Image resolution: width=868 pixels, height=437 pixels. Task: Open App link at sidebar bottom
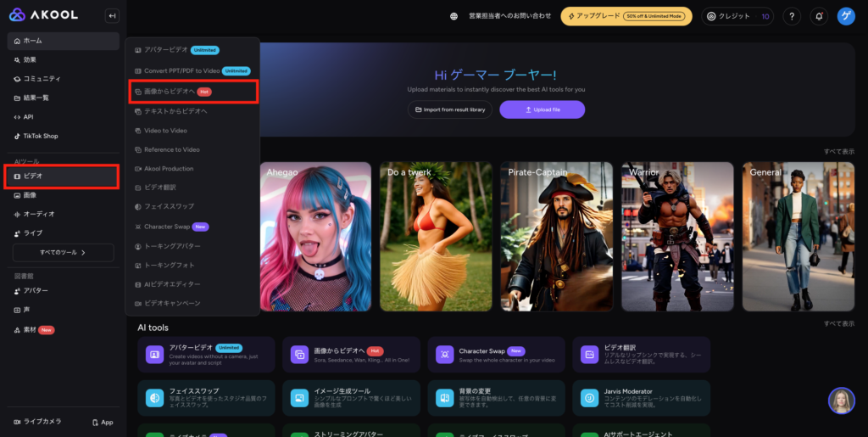[x=103, y=422]
